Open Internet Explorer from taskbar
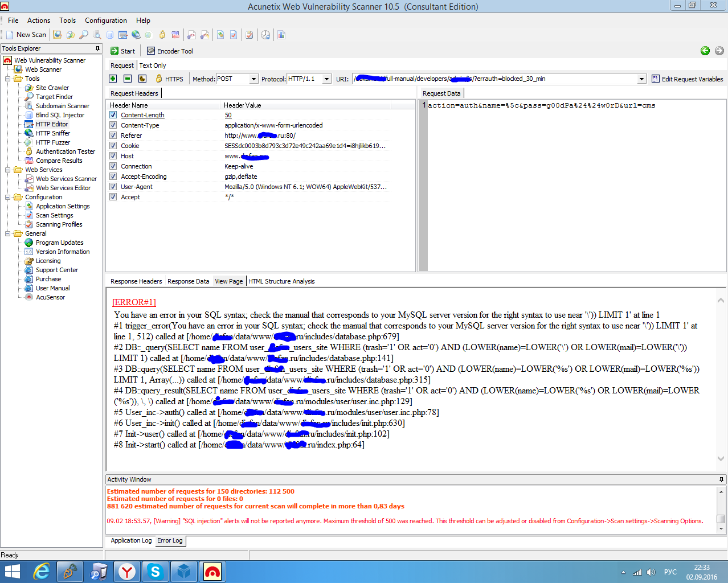 tap(42, 571)
